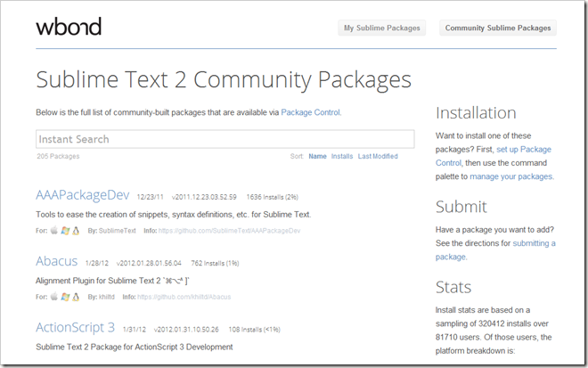The width and height of the screenshot is (588, 368).
Task: Open AAAPackageDev GitHub info link
Action: (229, 231)
